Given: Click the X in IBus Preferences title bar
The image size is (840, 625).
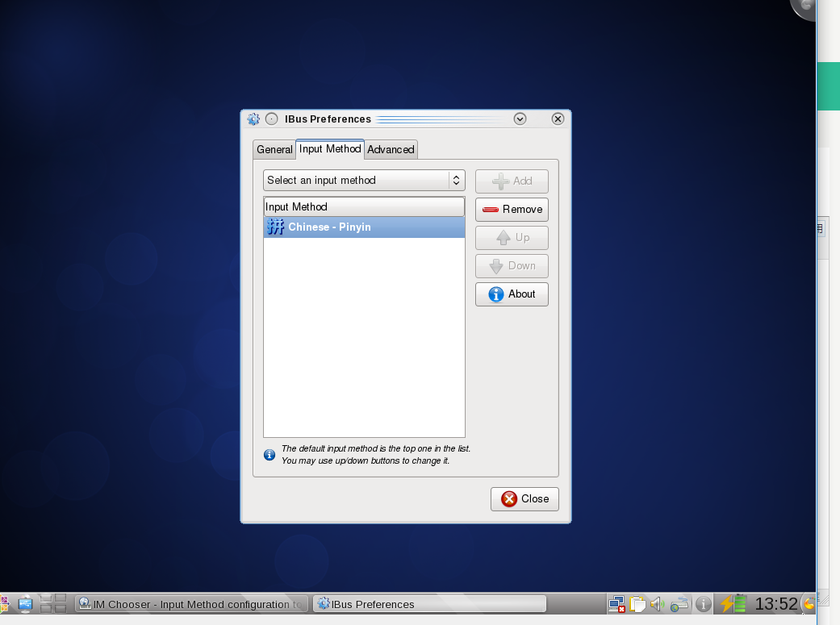Looking at the screenshot, I should point(558,119).
